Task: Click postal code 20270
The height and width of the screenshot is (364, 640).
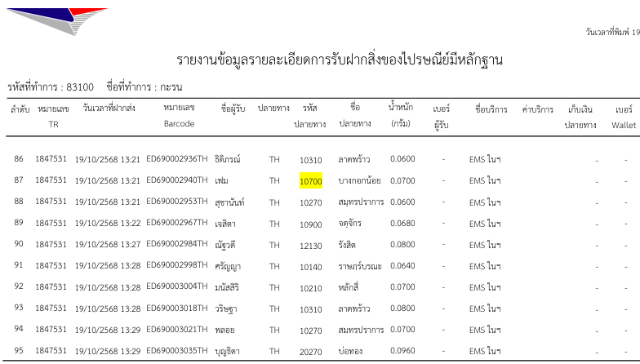Action: click(x=311, y=352)
